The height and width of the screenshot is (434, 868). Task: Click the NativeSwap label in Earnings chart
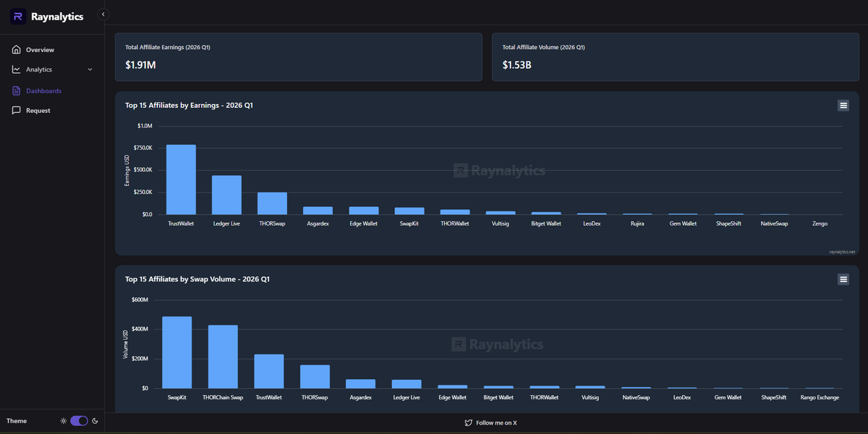point(774,224)
